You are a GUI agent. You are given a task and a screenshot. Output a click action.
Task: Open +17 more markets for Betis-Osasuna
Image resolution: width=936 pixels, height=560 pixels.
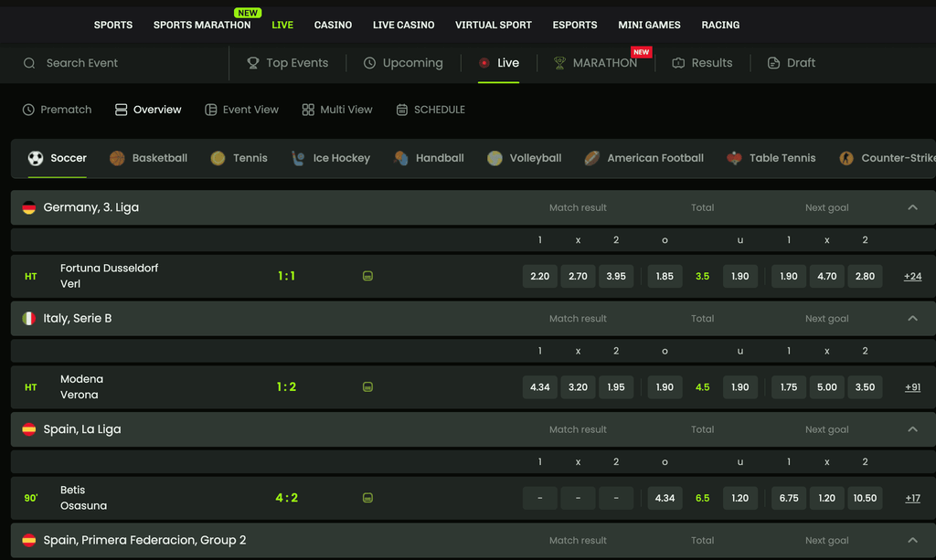(x=913, y=498)
